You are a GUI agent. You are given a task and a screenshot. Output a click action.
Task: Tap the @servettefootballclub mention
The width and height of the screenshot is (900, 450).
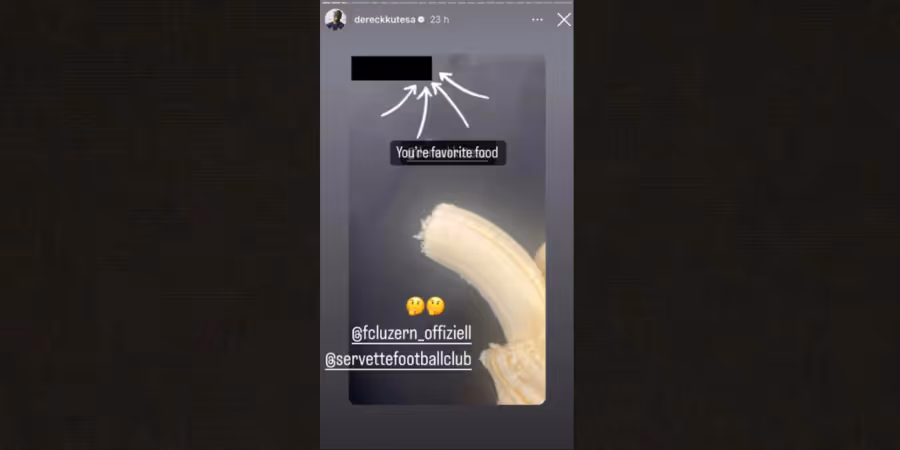[x=398, y=359]
